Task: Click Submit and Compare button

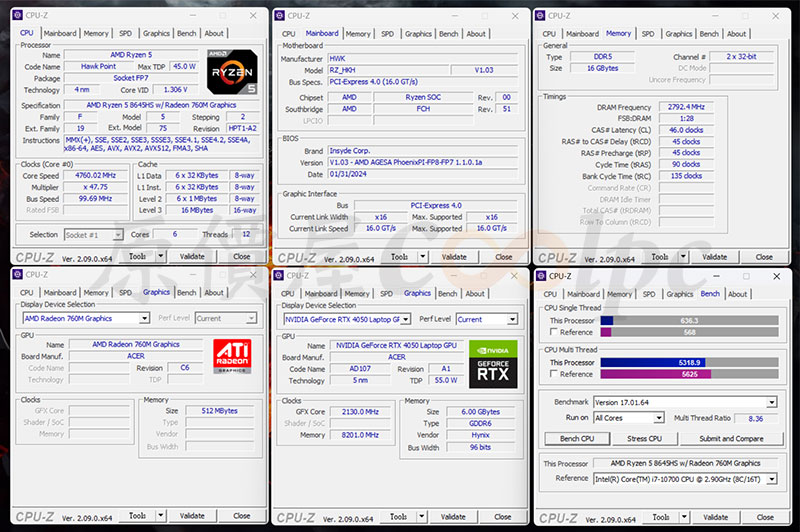Action: coord(731,439)
